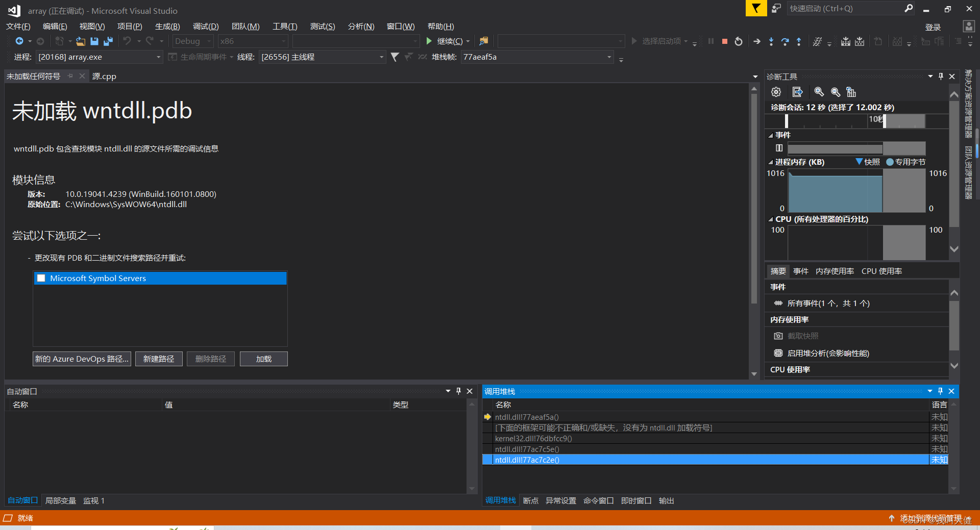Check the Microsoft Symbol Servers checkbox
Screen dimensions: 980x530
pyautogui.click(x=41, y=278)
